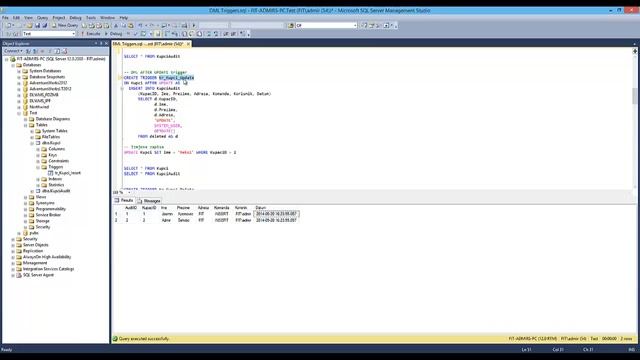
Task: Click the Execute query button
Action: point(91,33)
